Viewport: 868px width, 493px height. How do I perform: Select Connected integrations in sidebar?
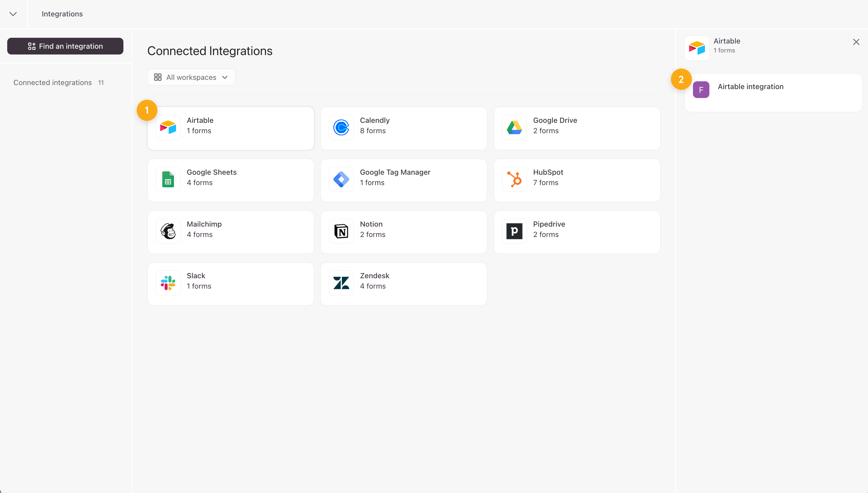tap(53, 83)
